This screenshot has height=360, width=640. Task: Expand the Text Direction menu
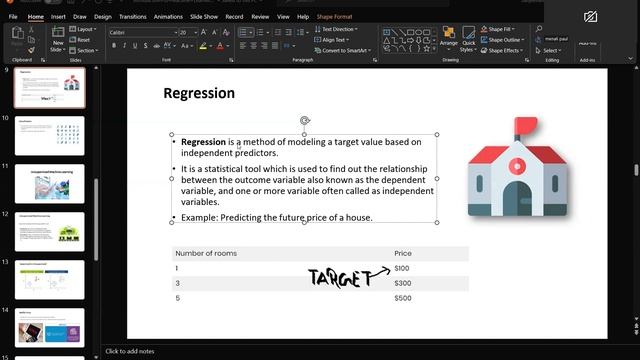(x=336, y=29)
